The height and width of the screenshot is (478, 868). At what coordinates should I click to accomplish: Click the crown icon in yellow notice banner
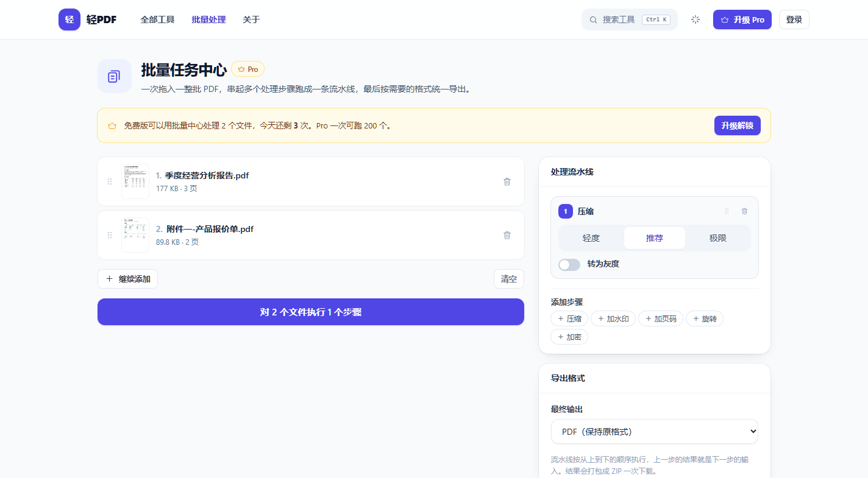pos(112,125)
